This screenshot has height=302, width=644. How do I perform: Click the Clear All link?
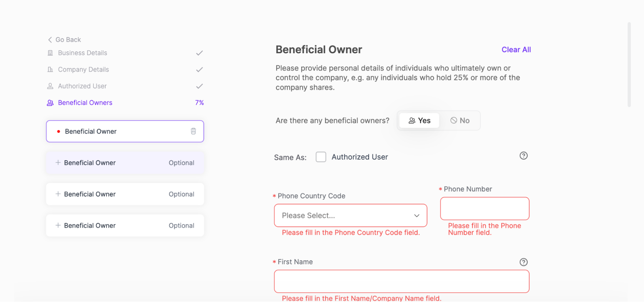click(516, 50)
